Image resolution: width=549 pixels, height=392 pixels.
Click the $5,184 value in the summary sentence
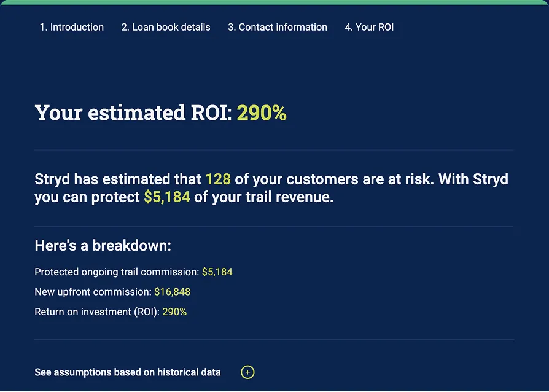pos(167,197)
